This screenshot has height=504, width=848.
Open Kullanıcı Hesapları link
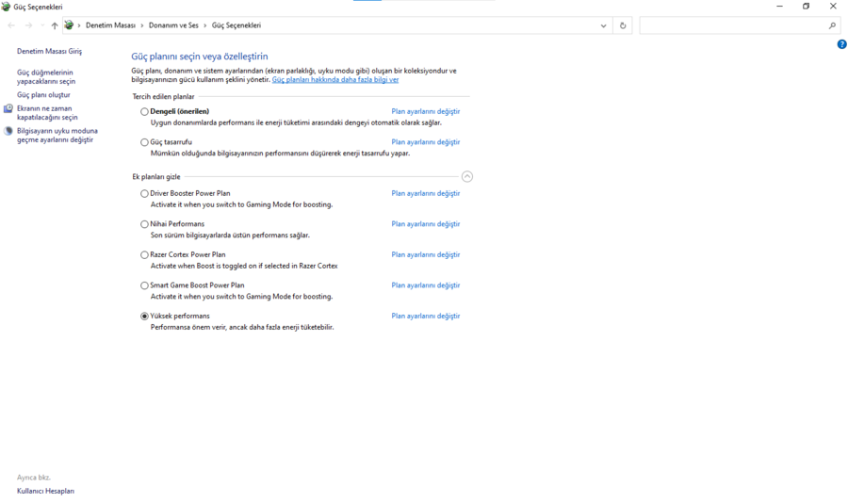point(45,492)
